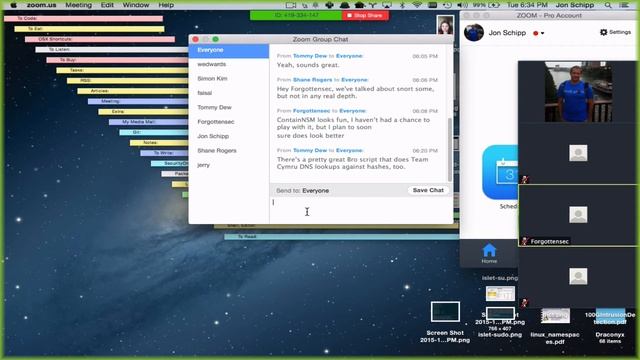The height and width of the screenshot is (360, 640).
Task: Click into the chat message input field
Action: point(361,210)
